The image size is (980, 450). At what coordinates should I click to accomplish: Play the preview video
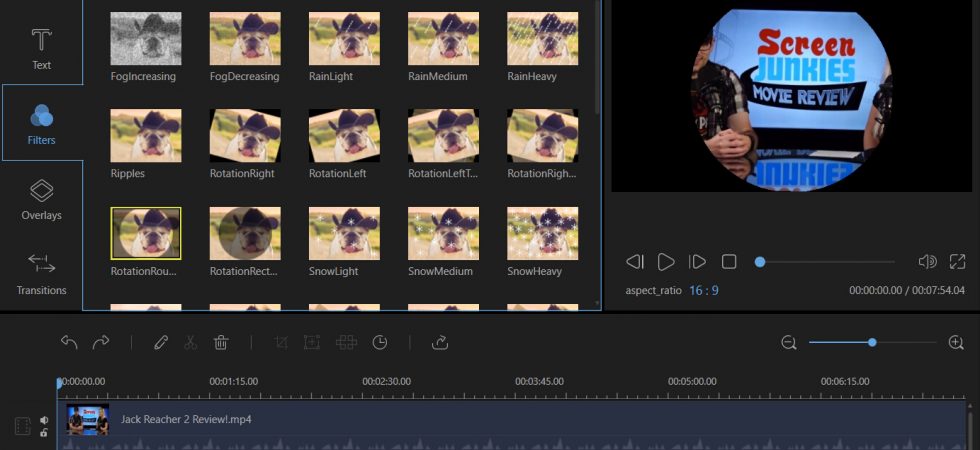point(666,262)
